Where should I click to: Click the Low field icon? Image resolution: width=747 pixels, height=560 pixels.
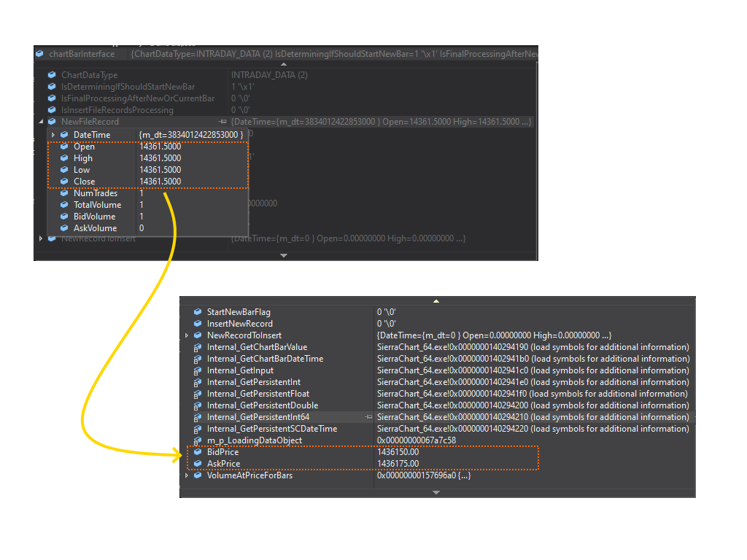click(64, 170)
